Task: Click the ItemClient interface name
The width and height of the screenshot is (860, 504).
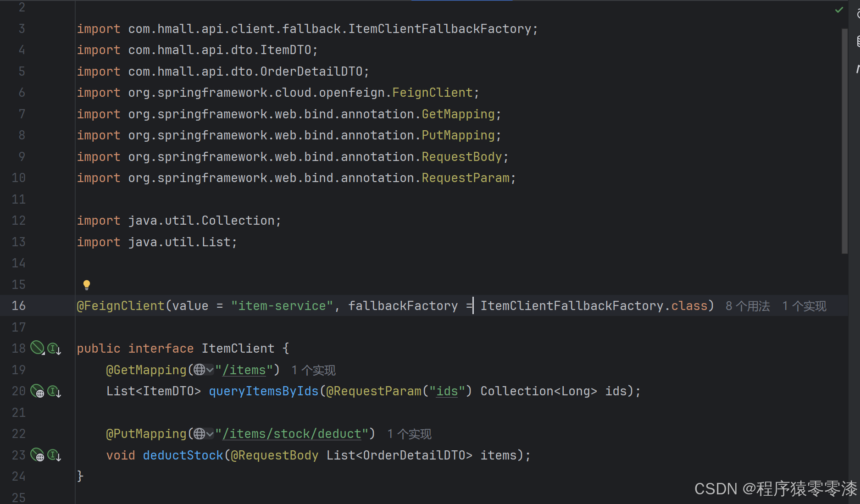Action: 238,349
